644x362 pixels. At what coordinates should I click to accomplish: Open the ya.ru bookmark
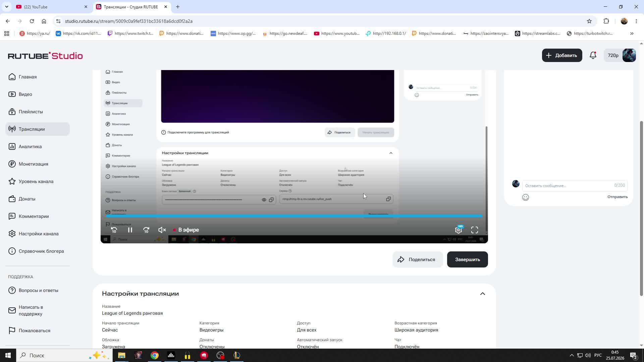click(x=35, y=34)
